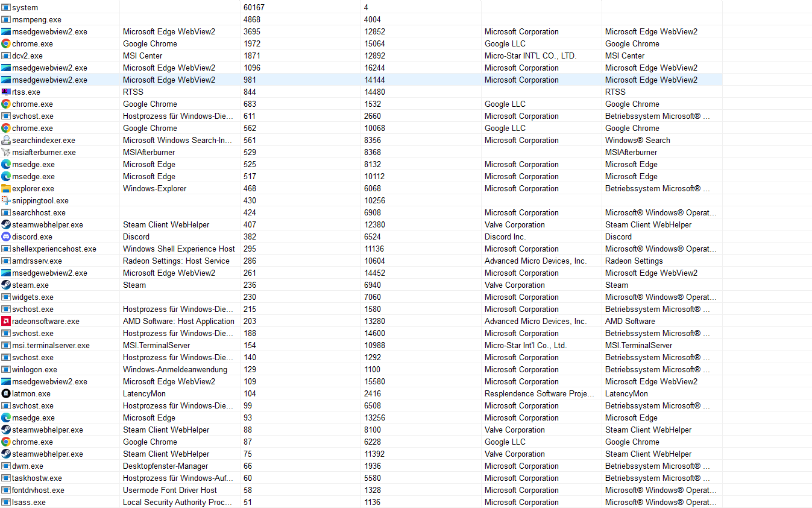Click the Microsoft Edge icon for msedge.exe

[6, 164]
